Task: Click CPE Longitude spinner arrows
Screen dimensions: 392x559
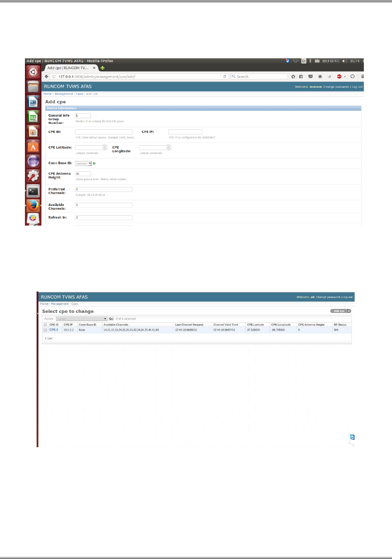Action: coord(169,148)
